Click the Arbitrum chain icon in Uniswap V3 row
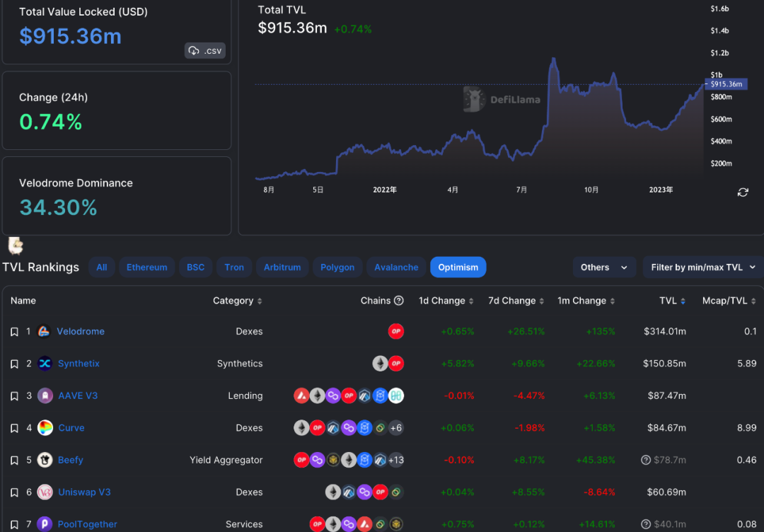 point(349,492)
